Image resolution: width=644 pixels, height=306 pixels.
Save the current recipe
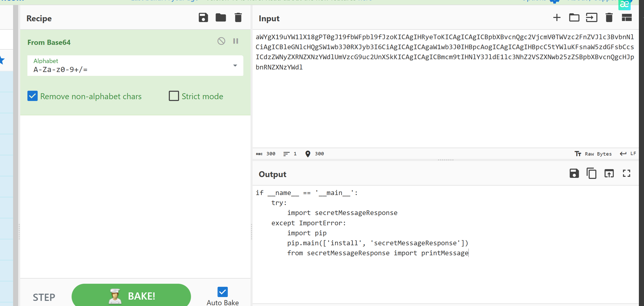tap(203, 18)
